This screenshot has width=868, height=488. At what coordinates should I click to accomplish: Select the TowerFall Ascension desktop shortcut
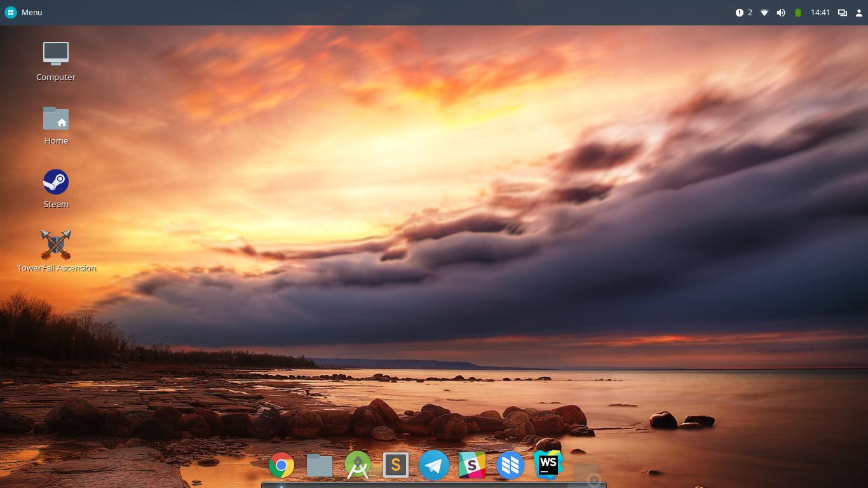coord(56,251)
